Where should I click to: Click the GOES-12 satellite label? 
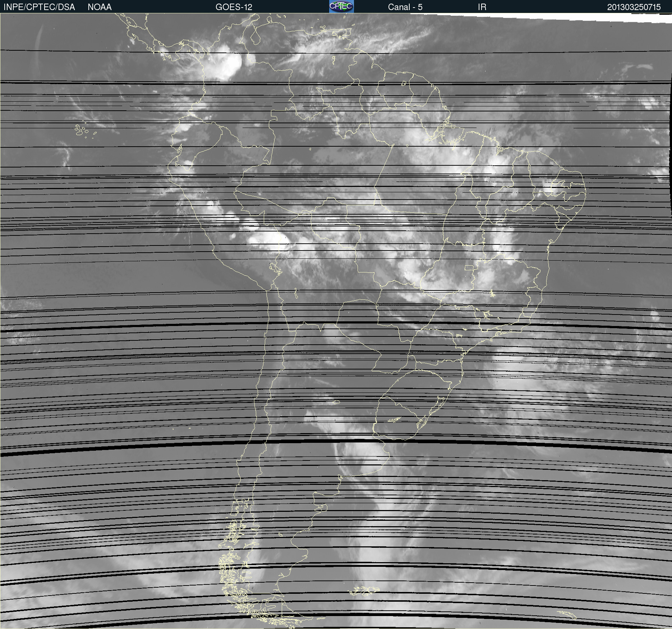point(234,7)
